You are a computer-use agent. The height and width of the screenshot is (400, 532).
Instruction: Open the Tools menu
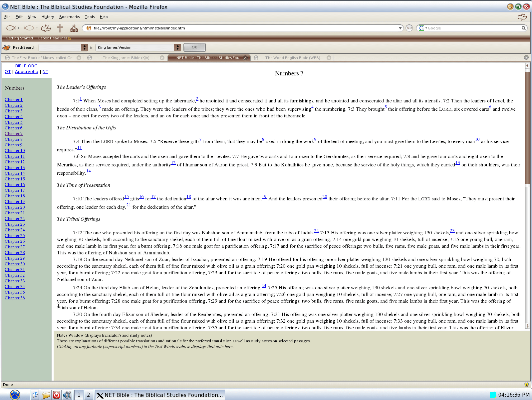point(89,17)
